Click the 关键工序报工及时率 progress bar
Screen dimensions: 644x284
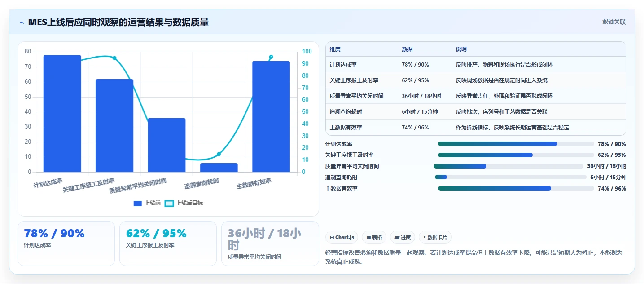516,155
